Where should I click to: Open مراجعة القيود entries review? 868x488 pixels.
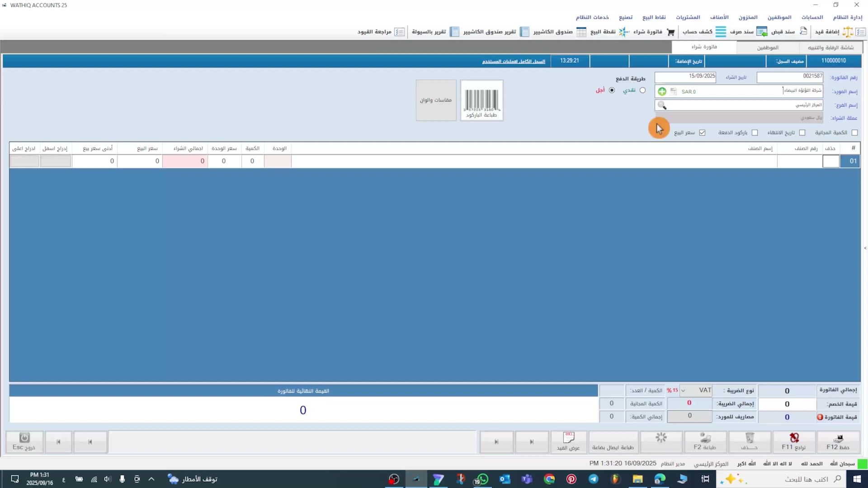click(x=381, y=32)
